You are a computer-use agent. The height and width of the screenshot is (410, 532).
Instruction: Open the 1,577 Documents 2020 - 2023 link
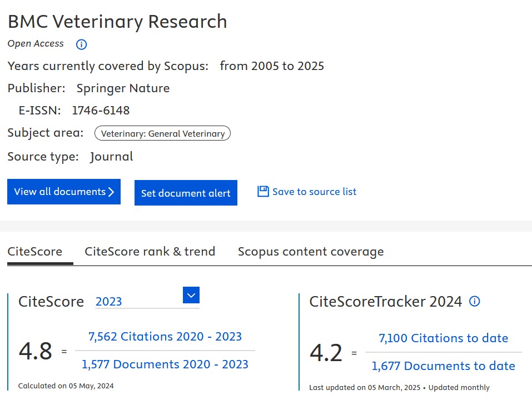tap(165, 364)
